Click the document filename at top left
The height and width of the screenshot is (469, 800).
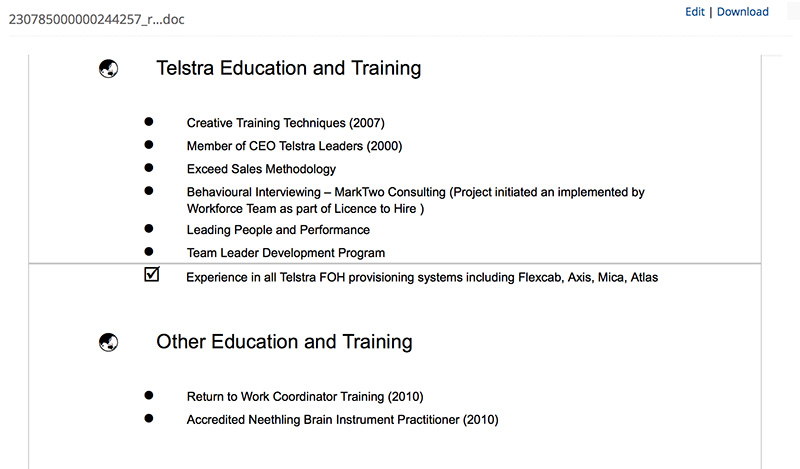click(x=96, y=19)
